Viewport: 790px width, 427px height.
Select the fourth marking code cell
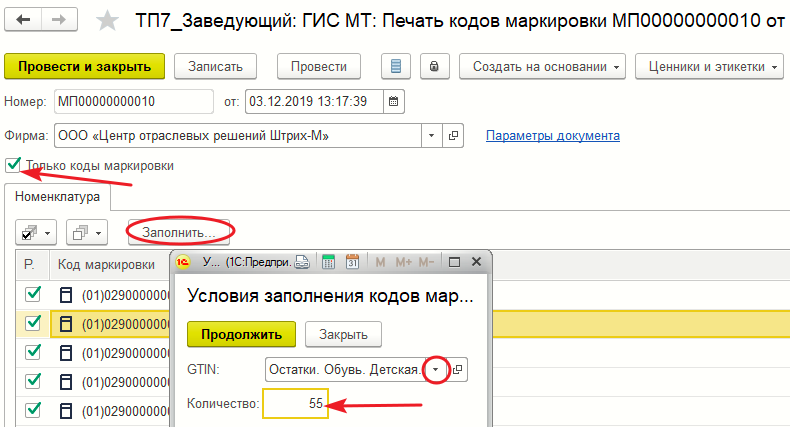(x=110, y=382)
